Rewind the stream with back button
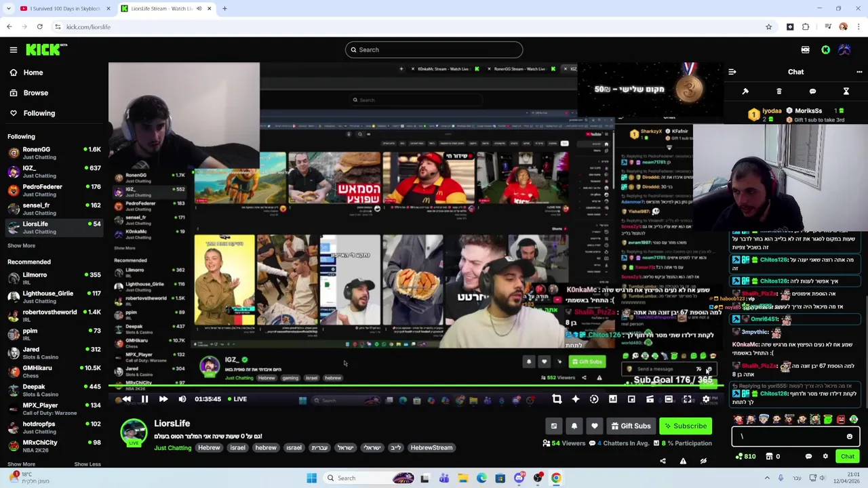This screenshot has height=488, width=868. point(126,399)
